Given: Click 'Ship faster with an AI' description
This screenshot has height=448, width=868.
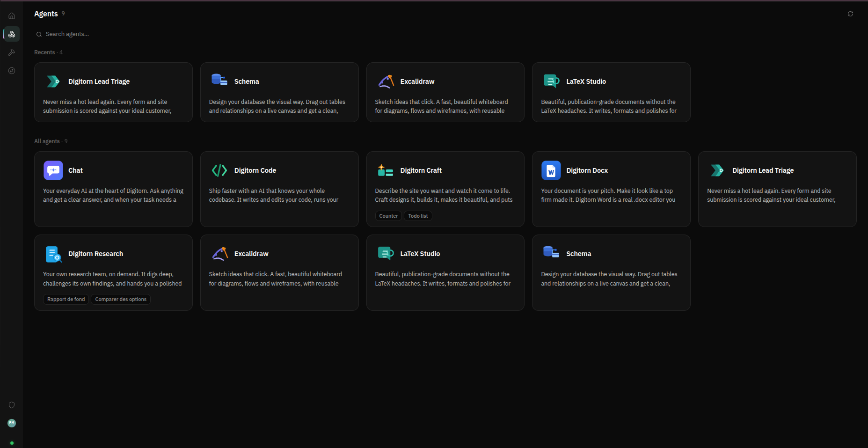Looking at the screenshot, I should (x=274, y=195).
